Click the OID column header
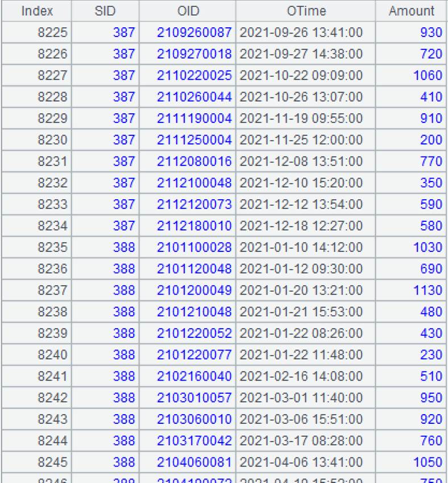Screen dimensions: 448x483 pyautogui.click(x=188, y=11)
